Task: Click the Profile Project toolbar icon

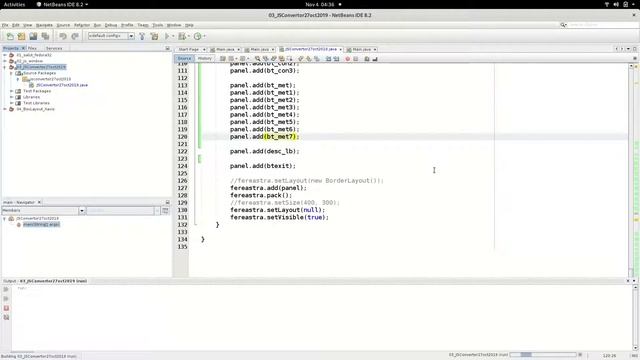Action: click(197, 36)
